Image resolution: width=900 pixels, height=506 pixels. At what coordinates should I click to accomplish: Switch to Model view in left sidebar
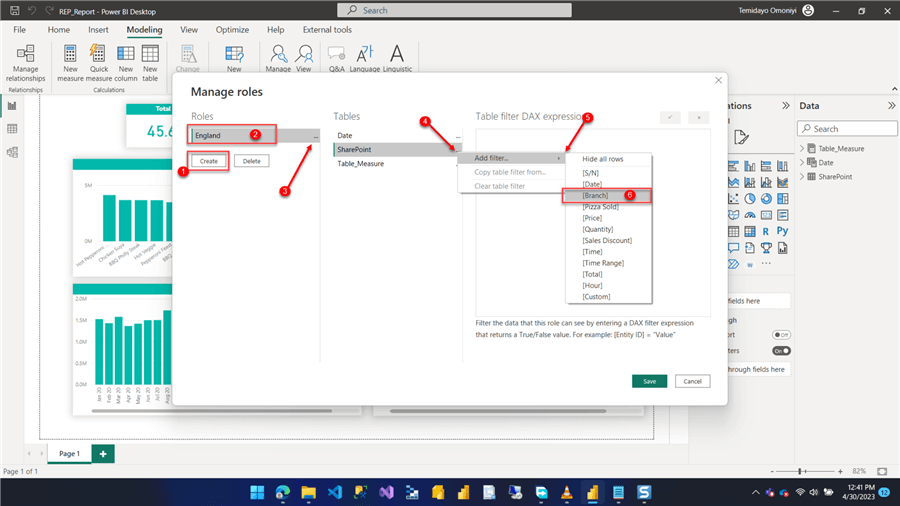[12, 152]
